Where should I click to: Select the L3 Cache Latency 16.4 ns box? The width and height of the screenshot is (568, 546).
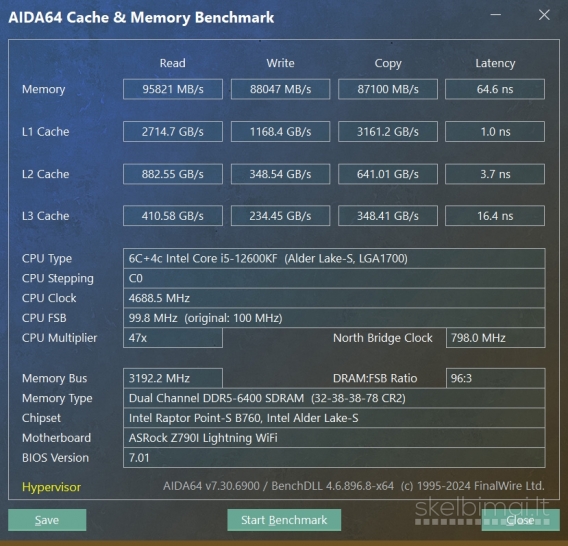click(x=495, y=216)
